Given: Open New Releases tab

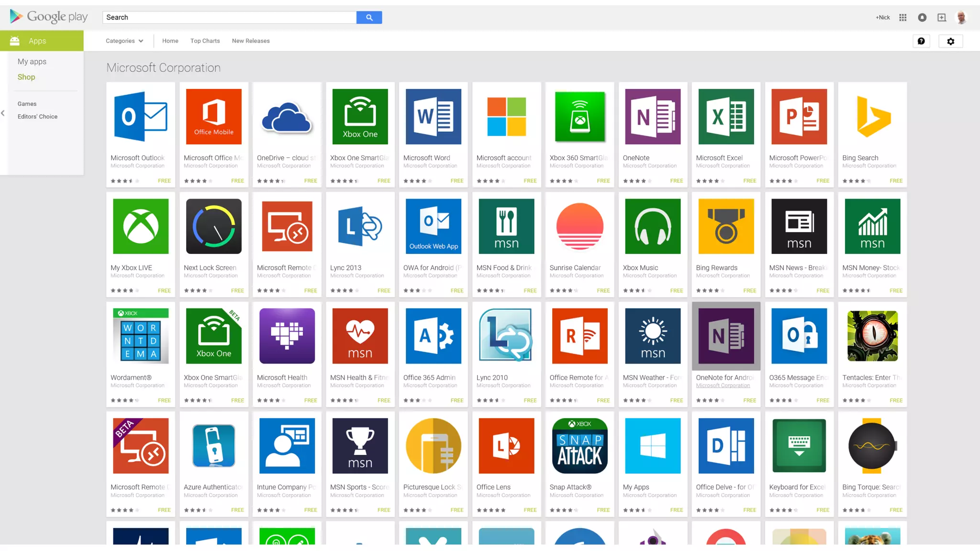Looking at the screenshot, I should point(251,41).
